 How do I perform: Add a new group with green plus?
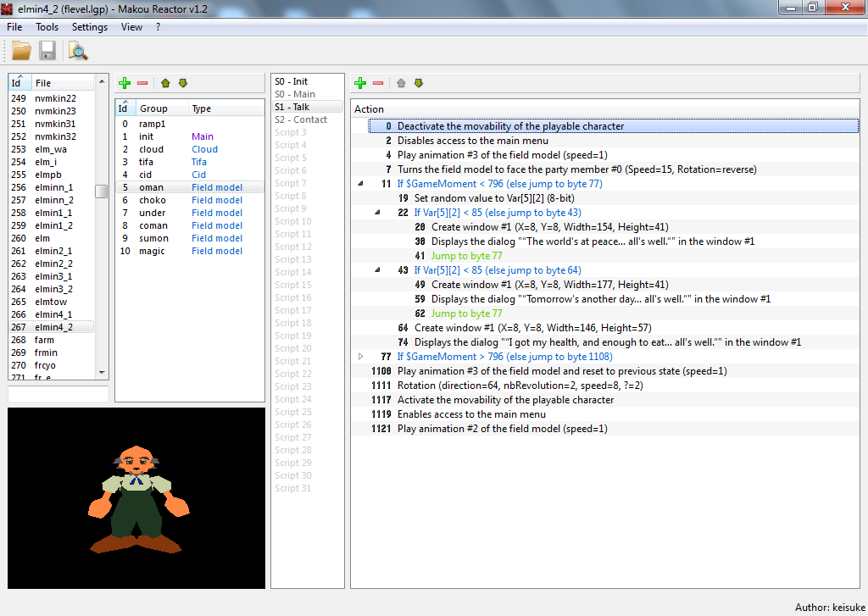[125, 83]
